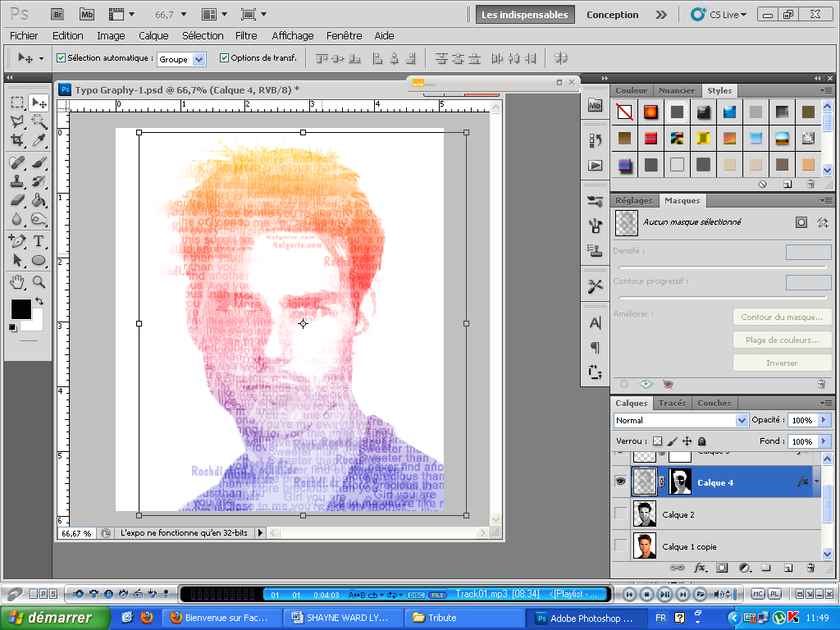Image resolution: width=840 pixels, height=630 pixels.
Task: Select the Eraser tool
Action: point(17,201)
